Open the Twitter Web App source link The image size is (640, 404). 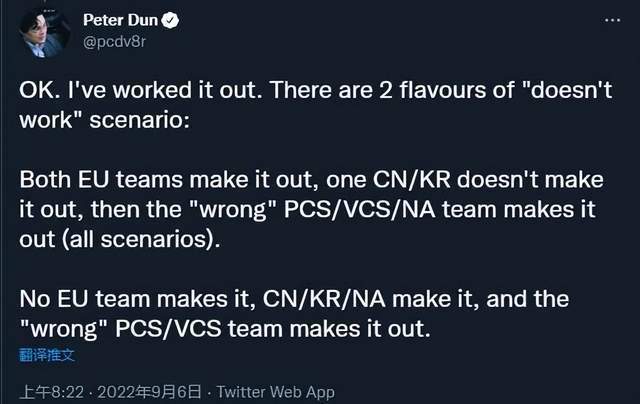pyautogui.click(x=276, y=392)
